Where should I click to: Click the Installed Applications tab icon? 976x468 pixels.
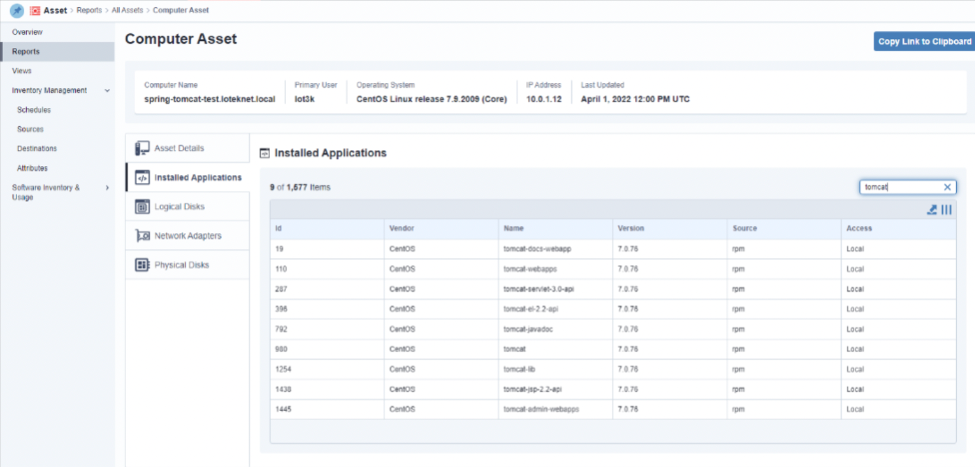pos(142,177)
